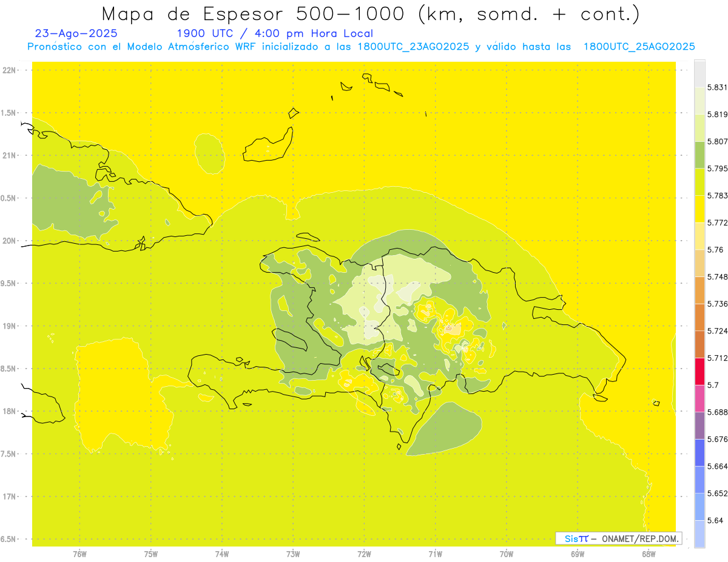
Task: Click the 5.652 legend value
Action: pos(718,493)
